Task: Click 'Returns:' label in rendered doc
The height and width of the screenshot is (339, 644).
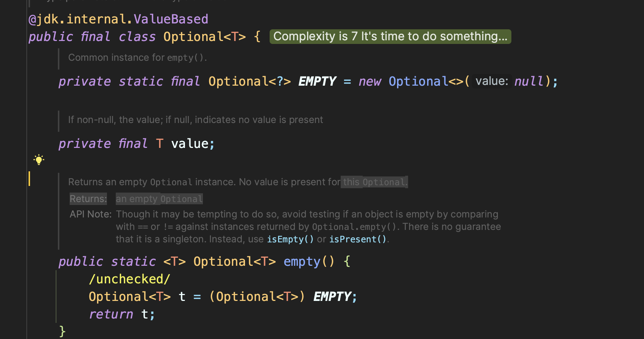Action: tap(88, 199)
